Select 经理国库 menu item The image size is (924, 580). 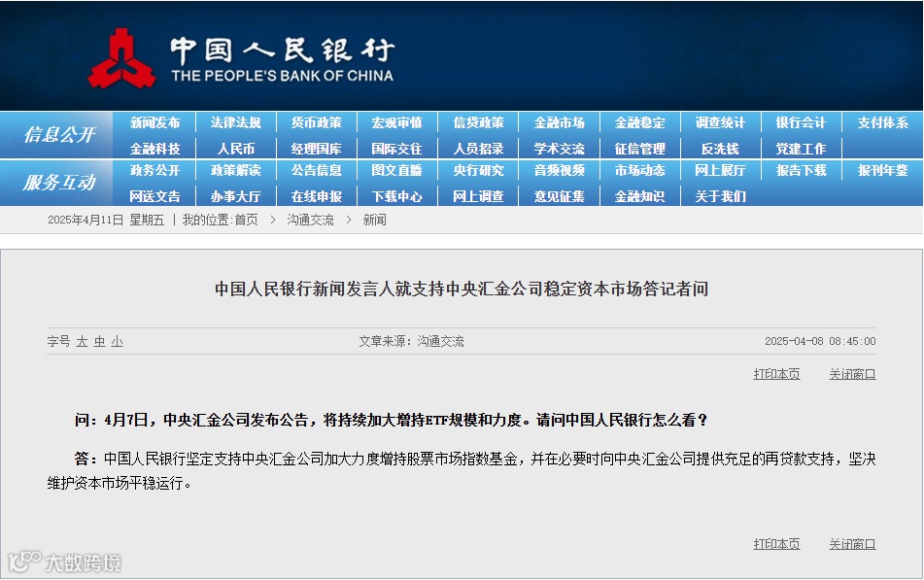(x=317, y=149)
